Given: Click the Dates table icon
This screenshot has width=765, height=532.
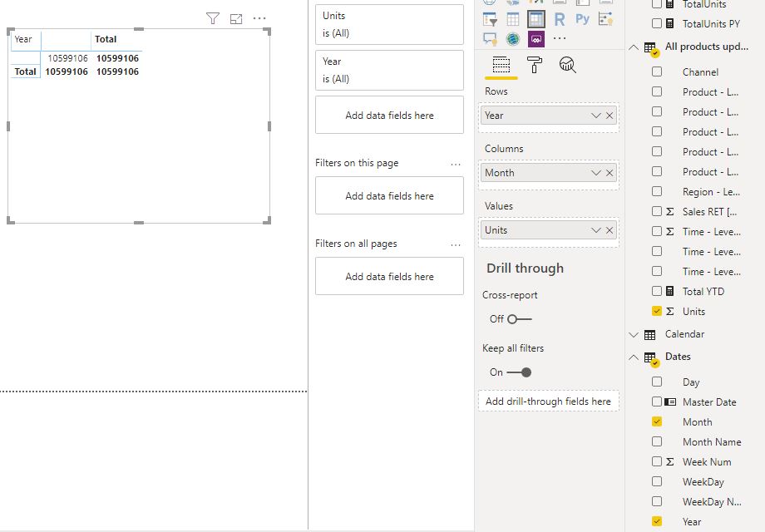Looking at the screenshot, I should click(x=651, y=359).
